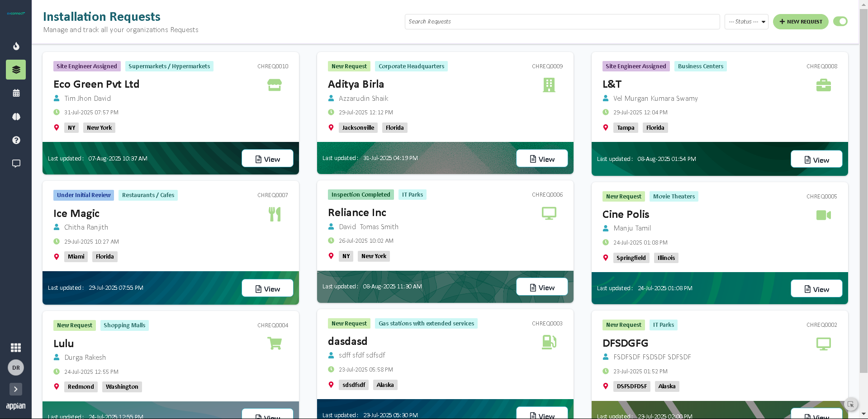
Task: Focus the Search Requests input field
Action: (562, 22)
